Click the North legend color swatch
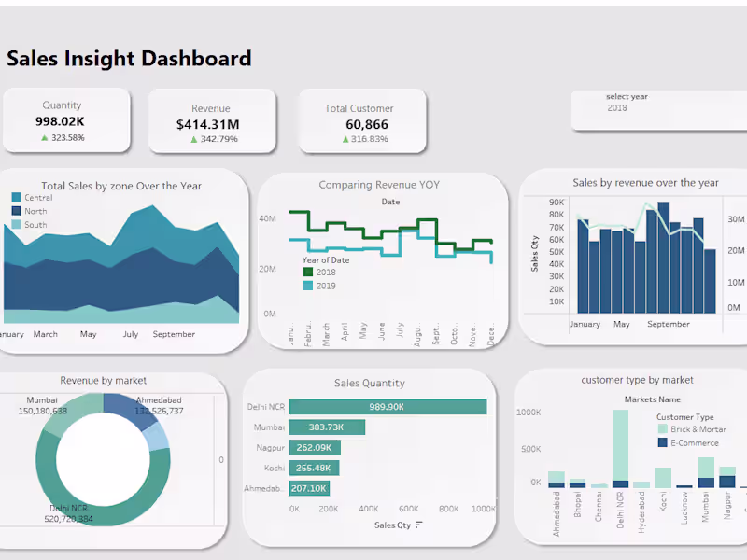This screenshot has width=747, height=560. 15,212
